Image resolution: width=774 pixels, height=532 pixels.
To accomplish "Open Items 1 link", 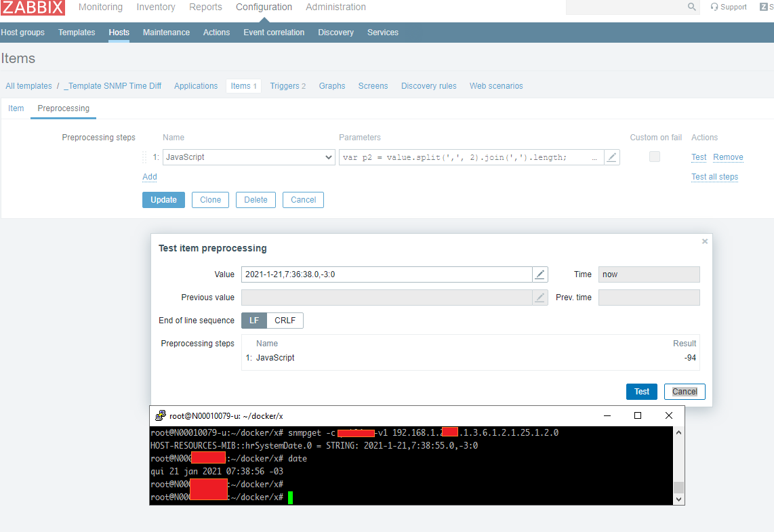I will click(244, 86).
